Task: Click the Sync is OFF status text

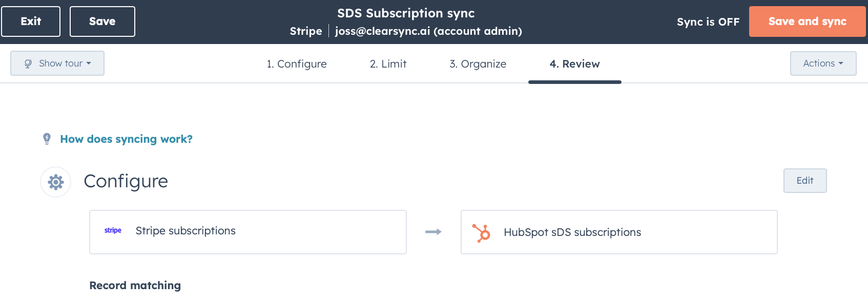Action: (708, 22)
